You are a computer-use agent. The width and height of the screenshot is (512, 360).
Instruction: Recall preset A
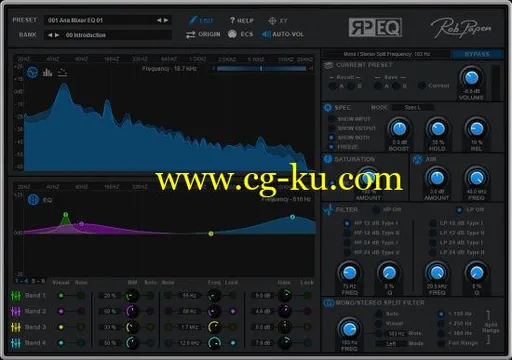(333, 86)
